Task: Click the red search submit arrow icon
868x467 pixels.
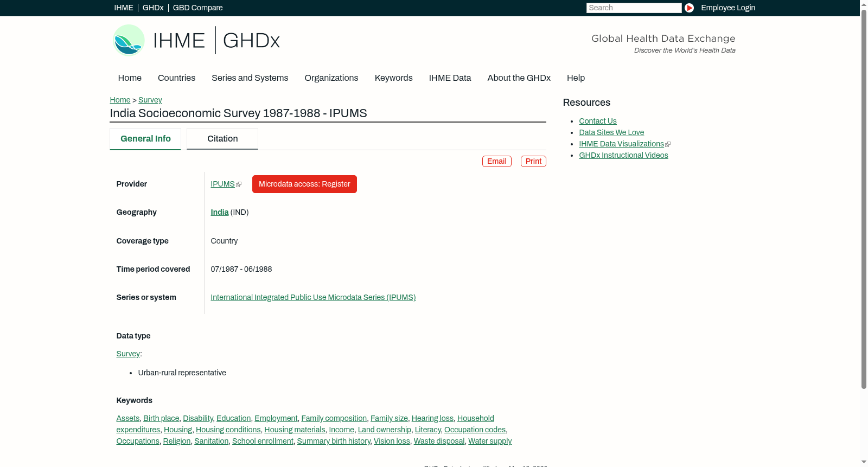Action: (689, 8)
